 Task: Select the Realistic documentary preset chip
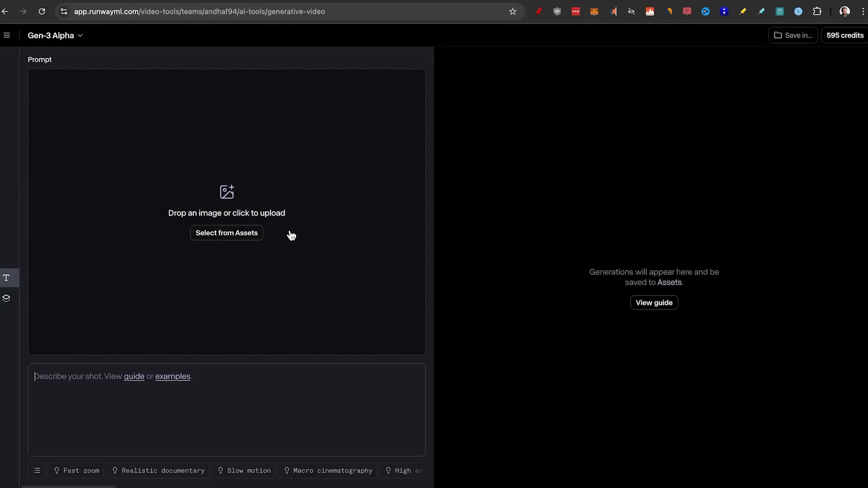point(157,470)
